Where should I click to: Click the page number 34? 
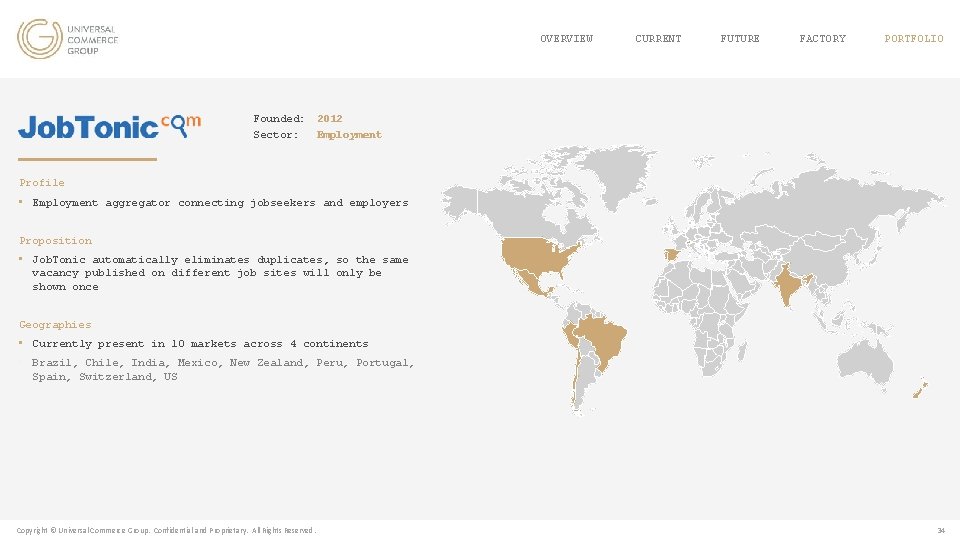[x=941, y=530]
